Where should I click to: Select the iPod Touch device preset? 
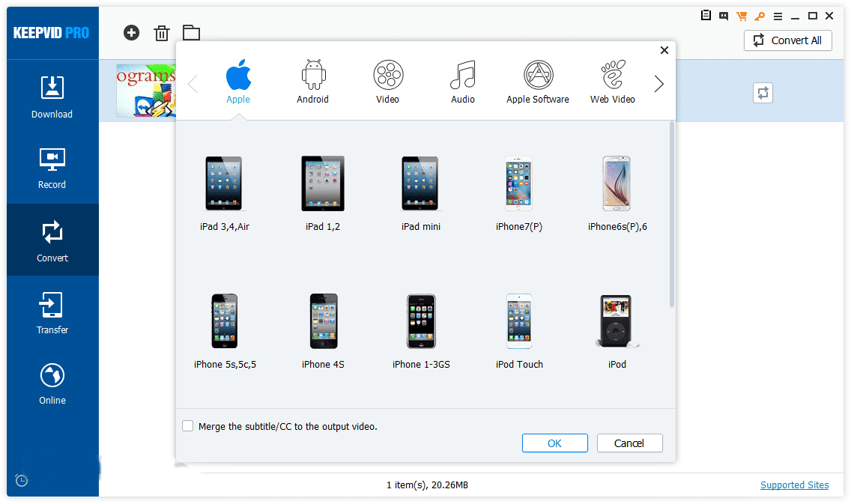coord(519,332)
